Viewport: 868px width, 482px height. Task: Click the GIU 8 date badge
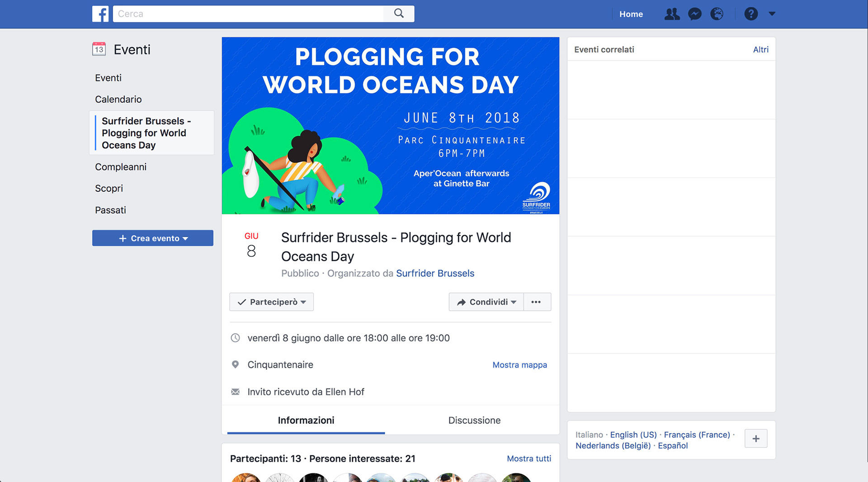tap(251, 246)
